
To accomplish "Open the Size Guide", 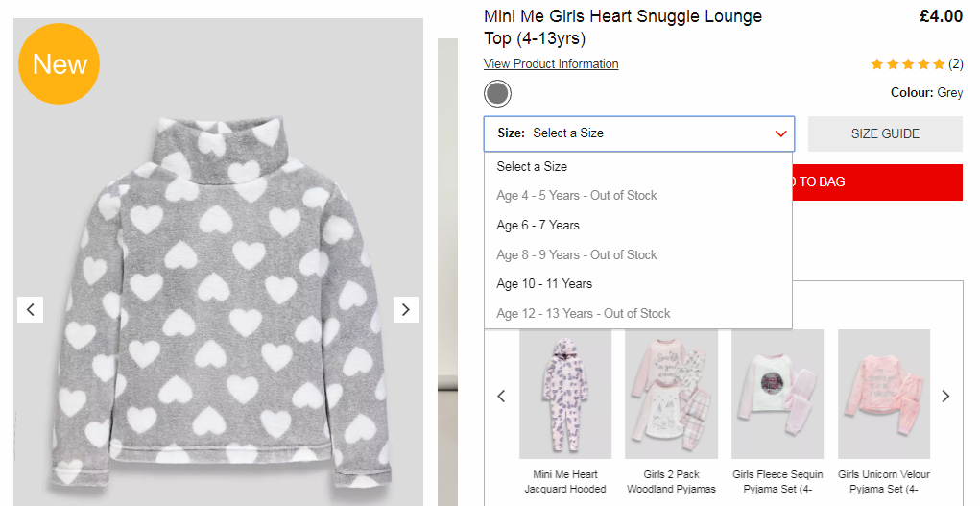I will [x=885, y=133].
